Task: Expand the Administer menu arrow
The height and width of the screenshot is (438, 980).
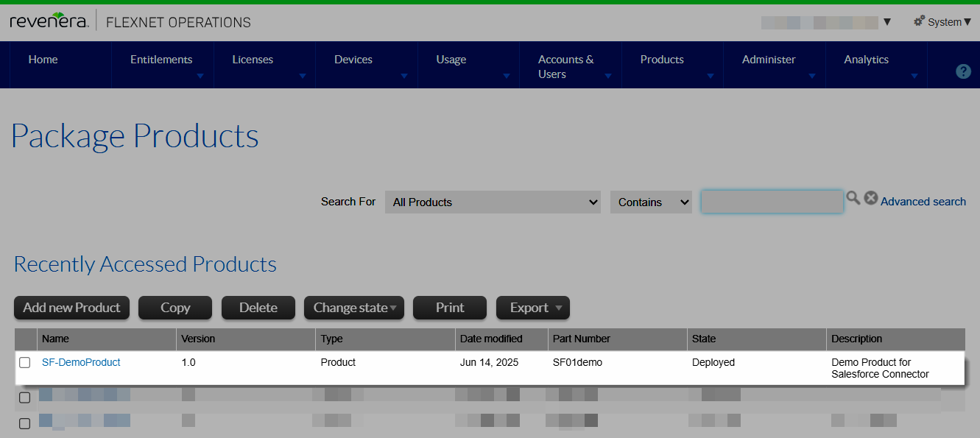Action: point(812,76)
